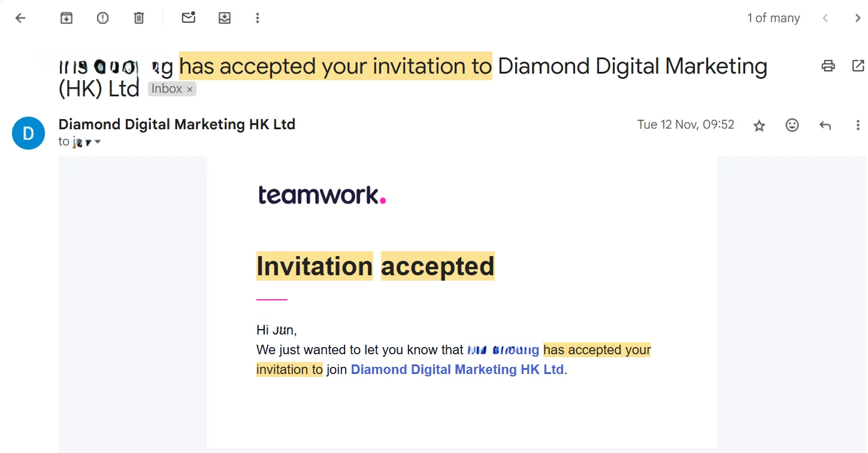Reply to Diamond Digital Marketing HK Ltd
868x453 pixels.
(x=825, y=125)
